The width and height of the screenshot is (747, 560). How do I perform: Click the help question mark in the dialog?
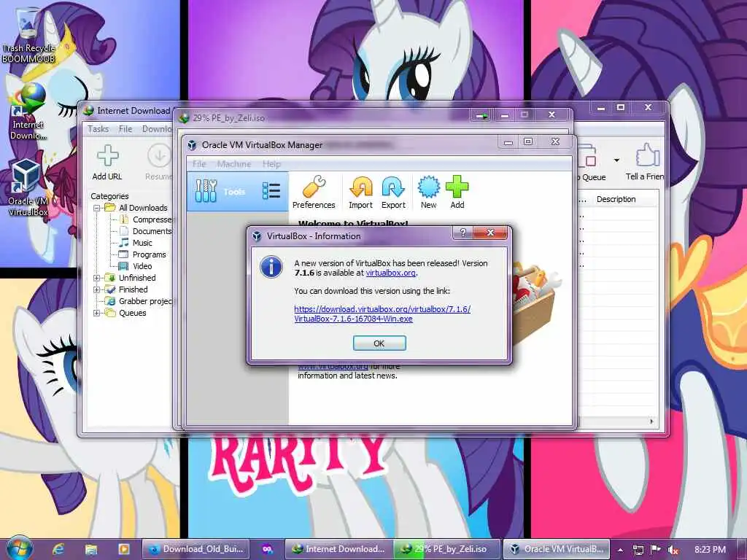[x=462, y=233]
